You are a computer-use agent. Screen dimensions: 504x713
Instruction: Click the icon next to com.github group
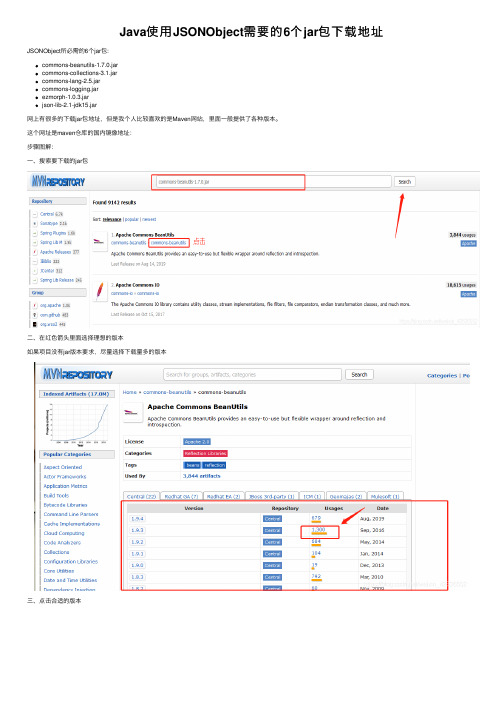click(35, 315)
